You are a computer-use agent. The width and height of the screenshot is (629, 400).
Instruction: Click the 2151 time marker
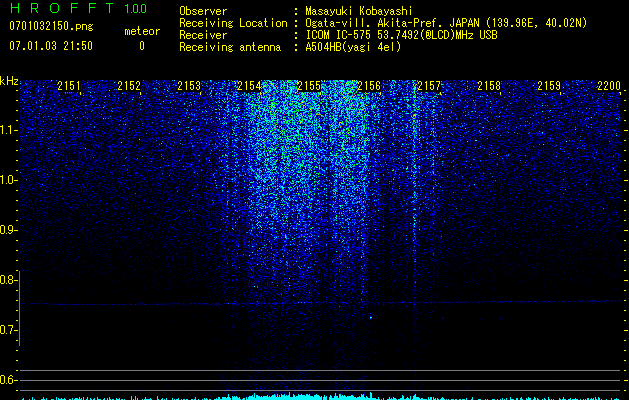pos(69,85)
